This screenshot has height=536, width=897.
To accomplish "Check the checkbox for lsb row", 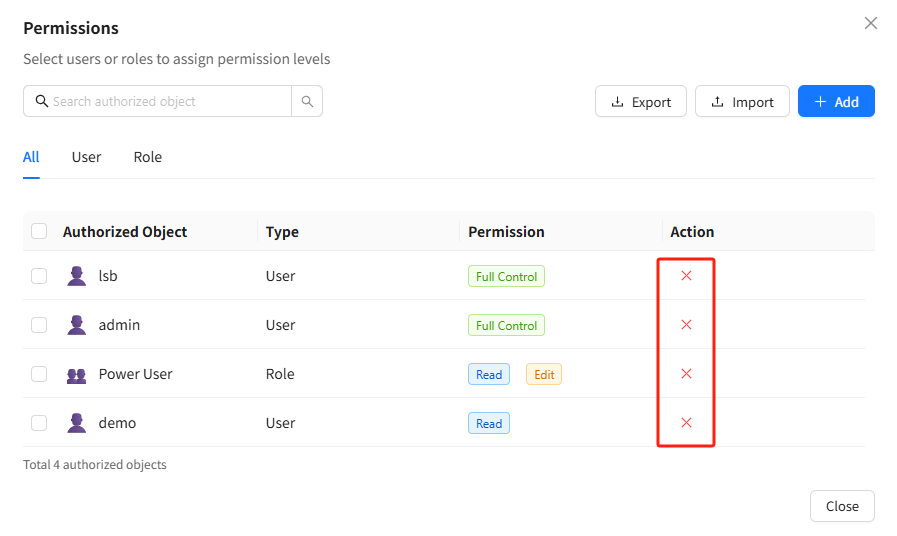I will [x=39, y=276].
